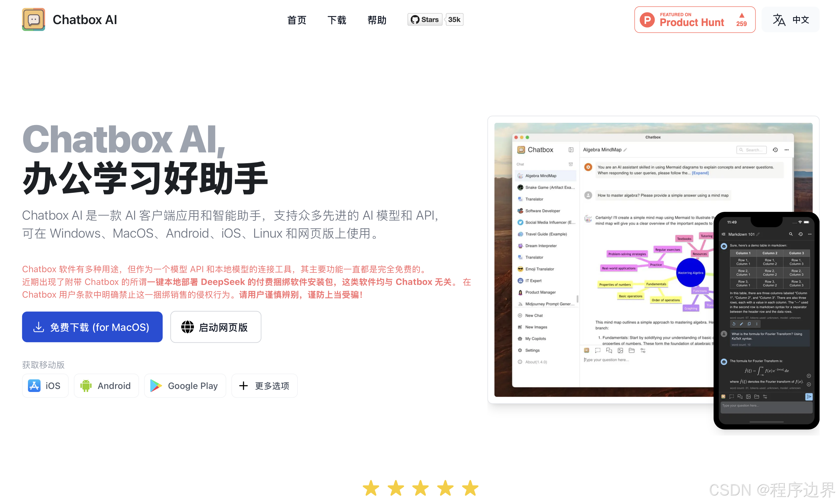Click the green Android robot icon
Image resolution: width=837 pixels, height=504 pixels.
(x=86, y=386)
